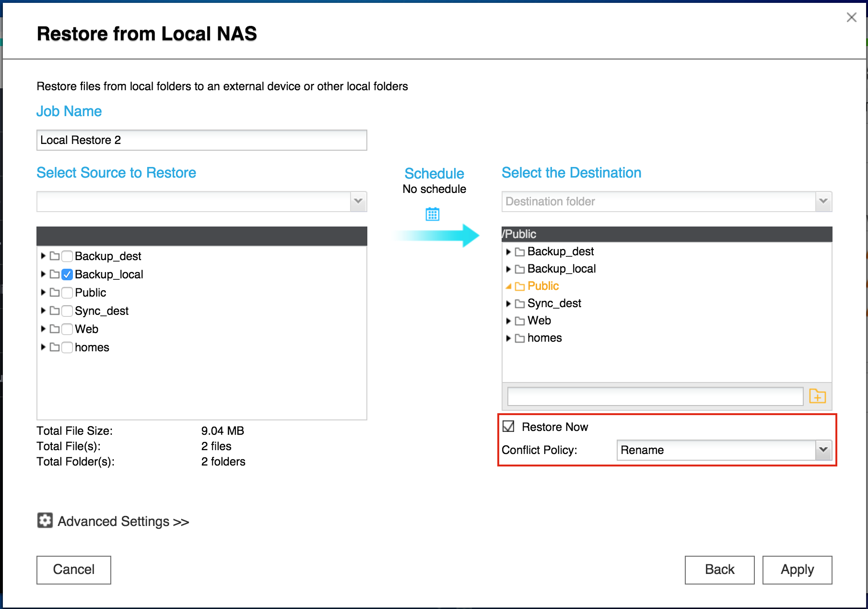This screenshot has width=868, height=609.
Task: Click the destination homes folder icon
Action: 519,338
